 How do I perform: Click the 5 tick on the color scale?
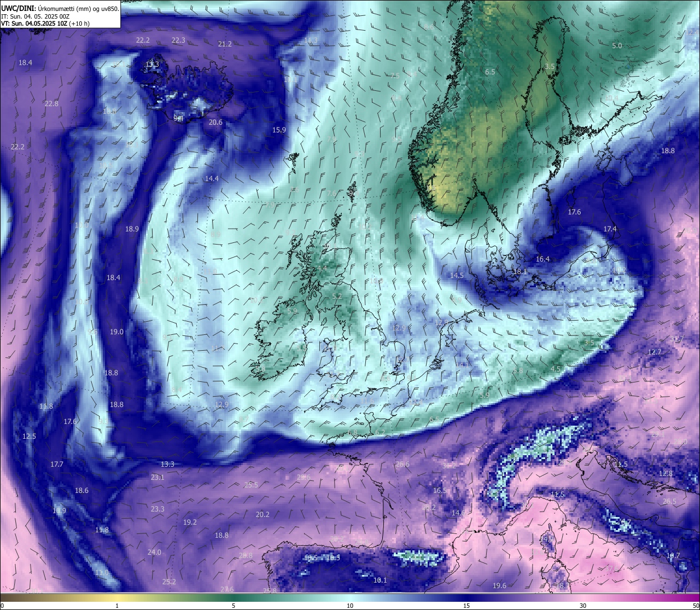pyautogui.click(x=234, y=606)
